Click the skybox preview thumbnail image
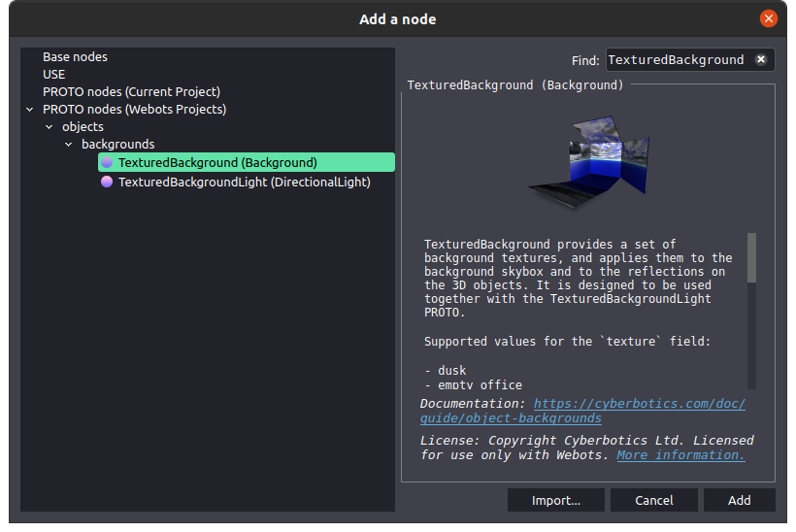This screenshot has height=532, width=796. click(x=587, y=159)
